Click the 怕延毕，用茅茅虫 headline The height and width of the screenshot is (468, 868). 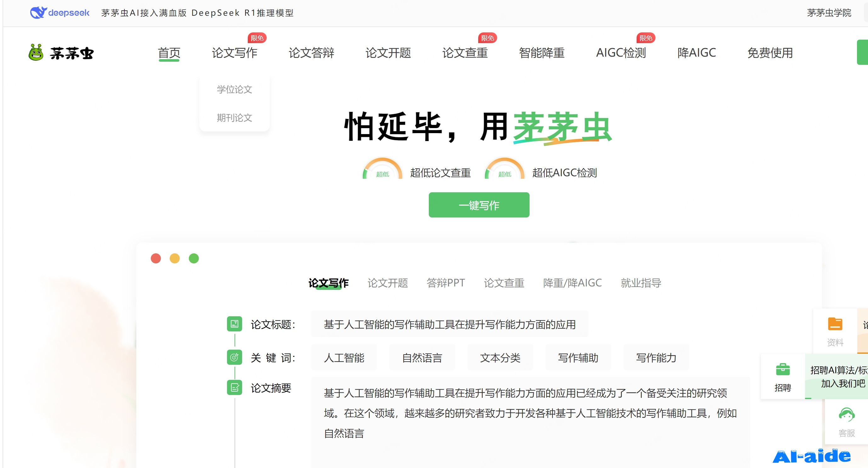[x=478, y=127]
